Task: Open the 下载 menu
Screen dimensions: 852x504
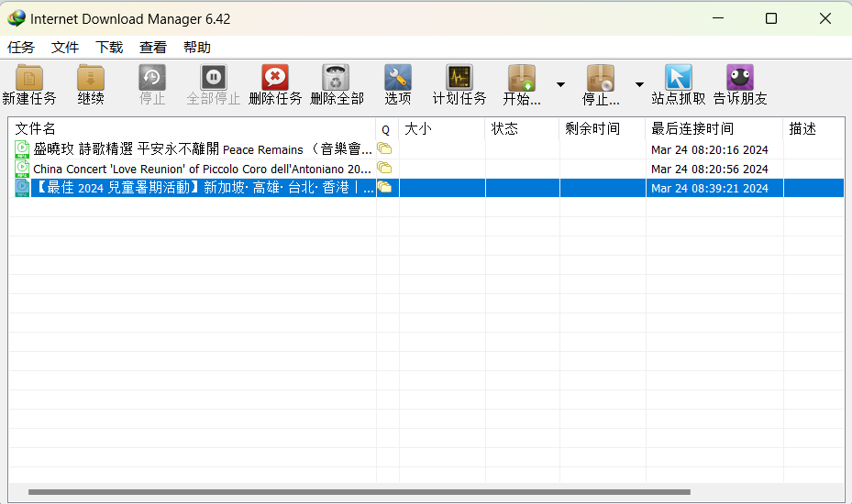Action: pos(109,48)
